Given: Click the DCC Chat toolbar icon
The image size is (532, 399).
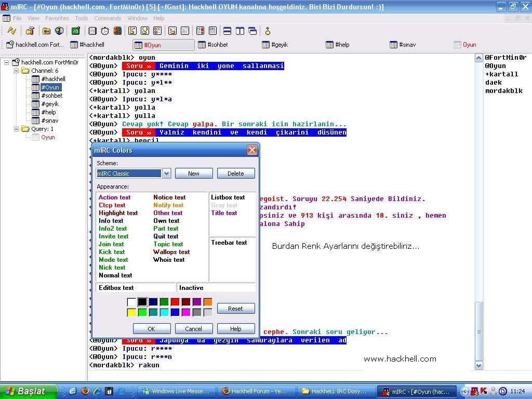Looking at the screenshot, I should [x=145, y=31].
